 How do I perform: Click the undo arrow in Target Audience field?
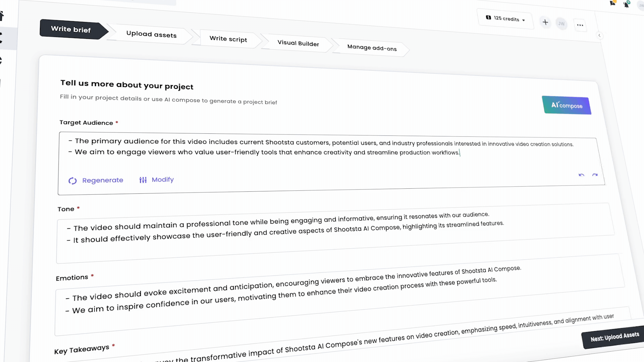[581, 175]
